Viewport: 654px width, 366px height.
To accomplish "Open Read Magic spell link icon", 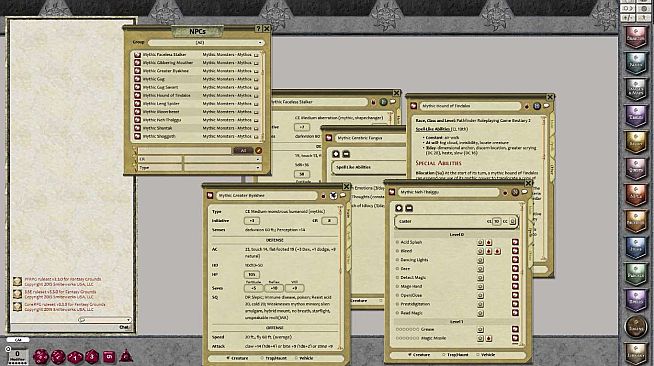I will point(515,313).
